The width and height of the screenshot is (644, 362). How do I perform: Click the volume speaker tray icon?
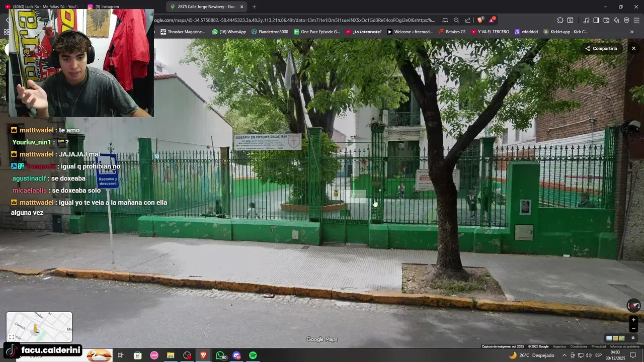[588, 355]
